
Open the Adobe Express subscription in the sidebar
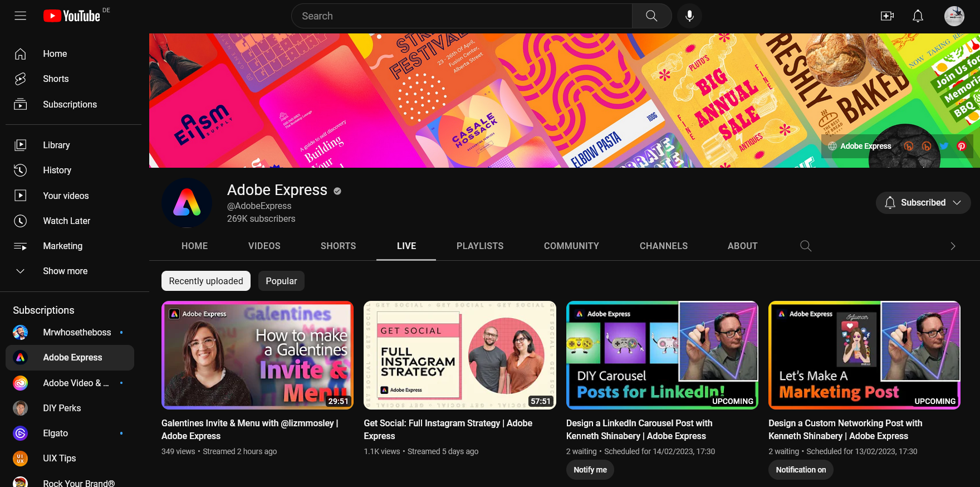click(x=70, y=358)
